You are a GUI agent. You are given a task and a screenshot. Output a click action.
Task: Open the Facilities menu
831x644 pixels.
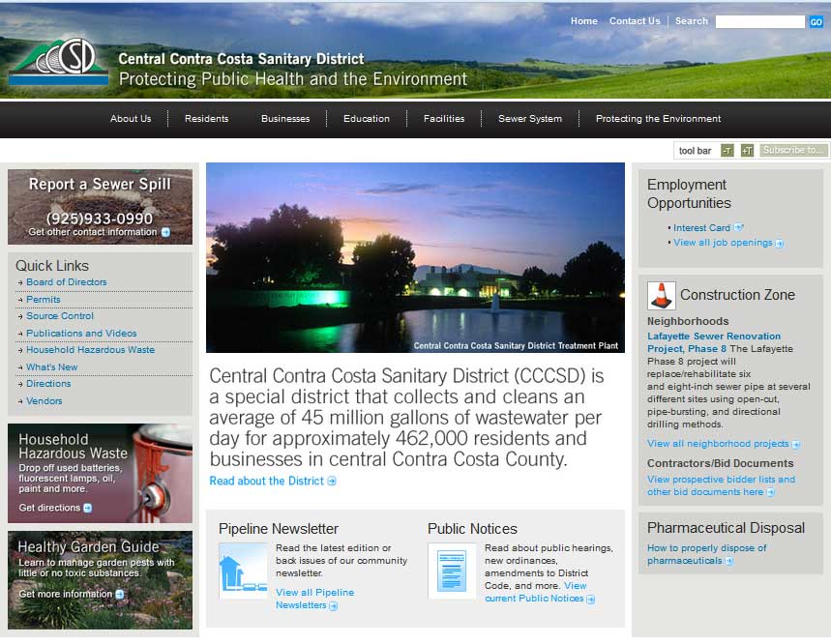(444, 119)
